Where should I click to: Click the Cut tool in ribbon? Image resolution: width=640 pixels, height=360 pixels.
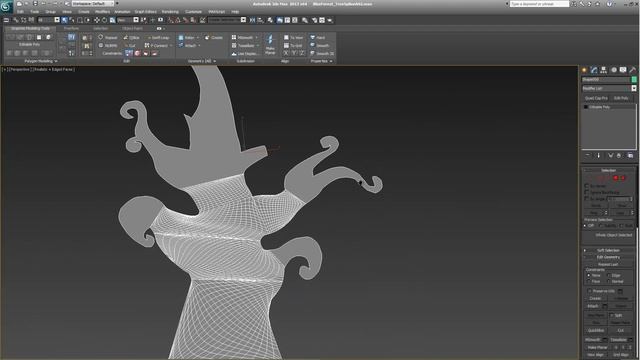point(129,45)
